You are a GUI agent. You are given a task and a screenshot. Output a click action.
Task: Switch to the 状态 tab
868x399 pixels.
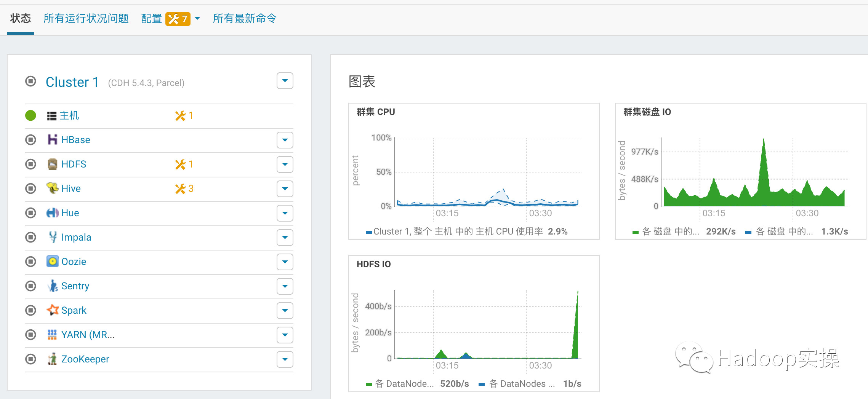point(21,18)
